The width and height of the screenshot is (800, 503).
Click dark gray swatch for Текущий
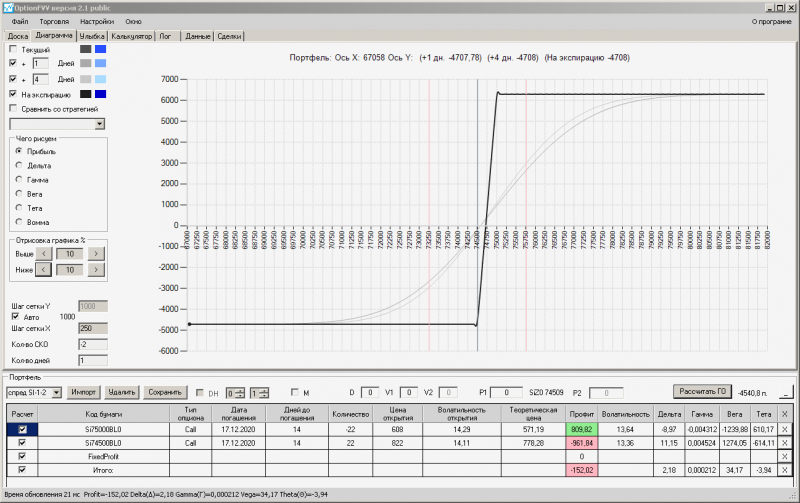86,49
